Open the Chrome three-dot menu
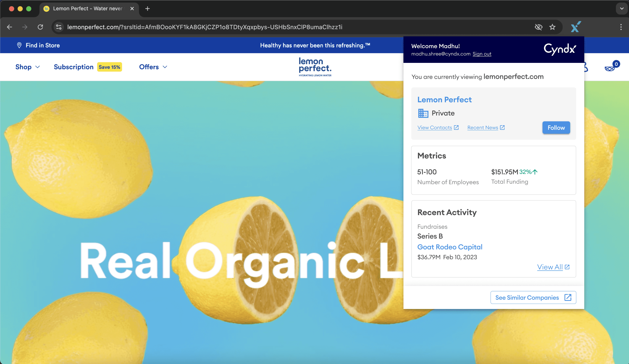Screen dimensions: 629x364 pos(621,27)
